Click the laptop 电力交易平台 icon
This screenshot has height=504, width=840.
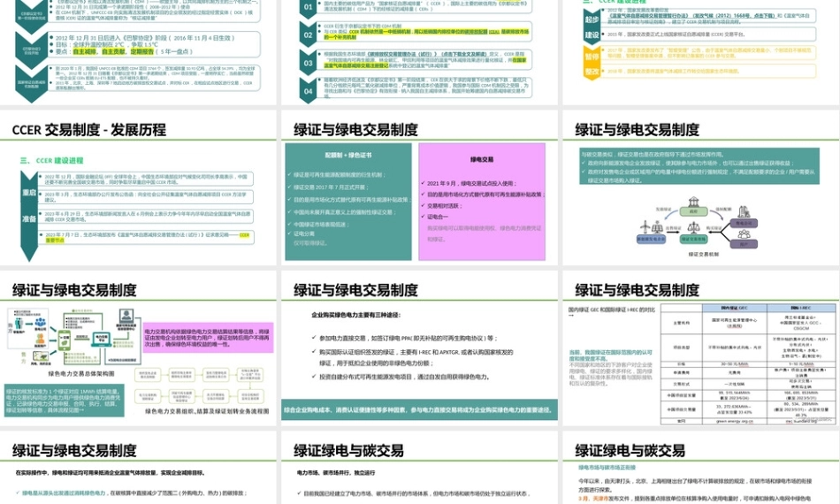(102, 340)
